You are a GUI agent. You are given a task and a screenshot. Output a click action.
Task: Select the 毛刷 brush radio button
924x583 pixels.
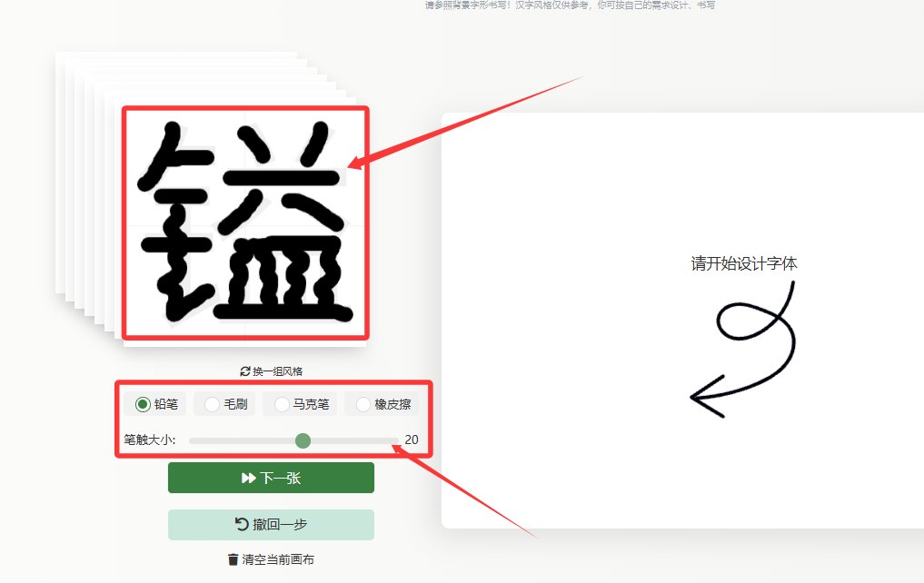[212, 404]
